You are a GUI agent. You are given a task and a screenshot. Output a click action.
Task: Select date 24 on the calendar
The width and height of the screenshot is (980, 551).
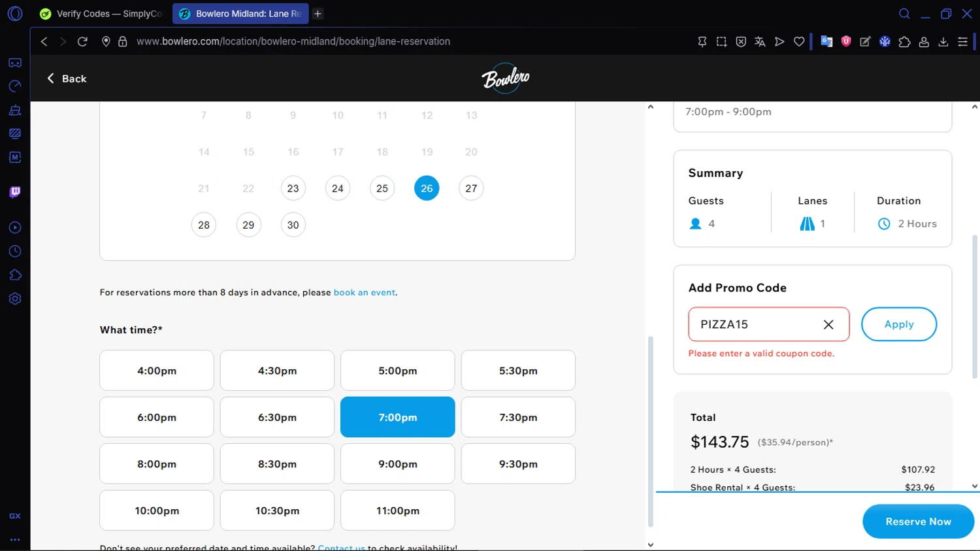(338, 188)
